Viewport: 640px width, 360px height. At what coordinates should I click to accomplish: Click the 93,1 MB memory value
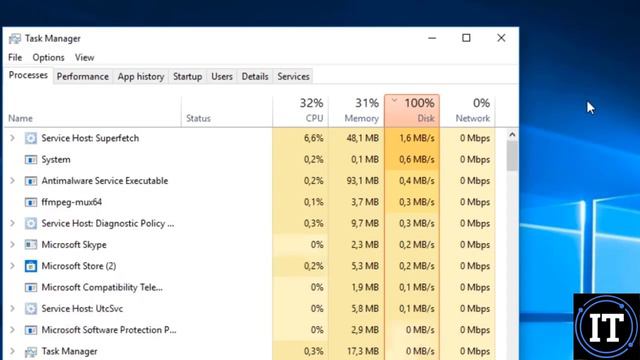[362, 181]
